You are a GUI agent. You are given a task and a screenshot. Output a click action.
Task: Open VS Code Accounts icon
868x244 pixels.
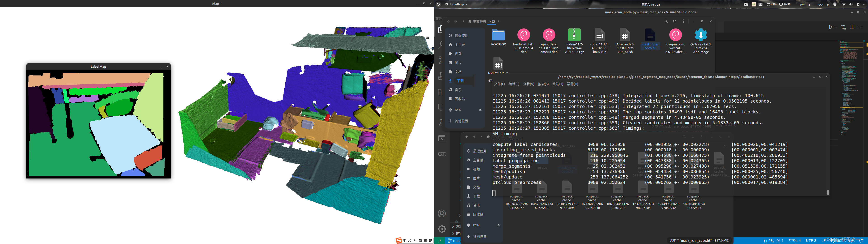[441, 214]
